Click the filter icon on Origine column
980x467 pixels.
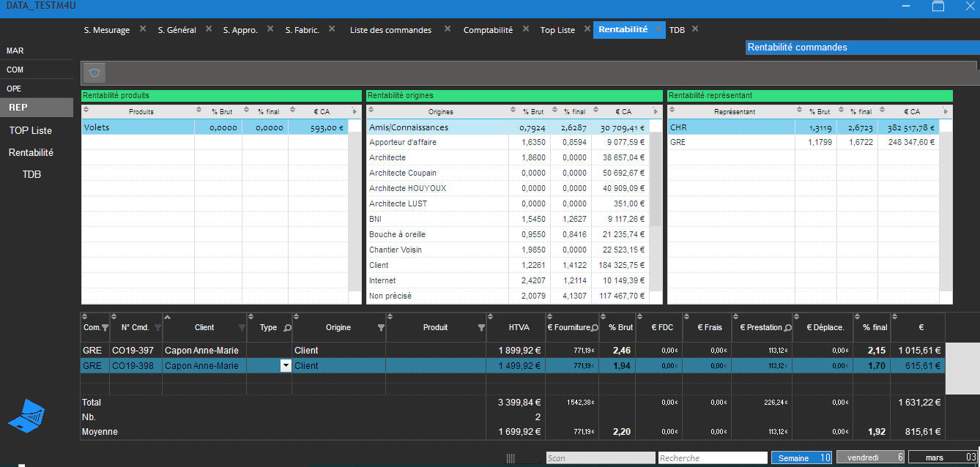(x=381, y=328)
